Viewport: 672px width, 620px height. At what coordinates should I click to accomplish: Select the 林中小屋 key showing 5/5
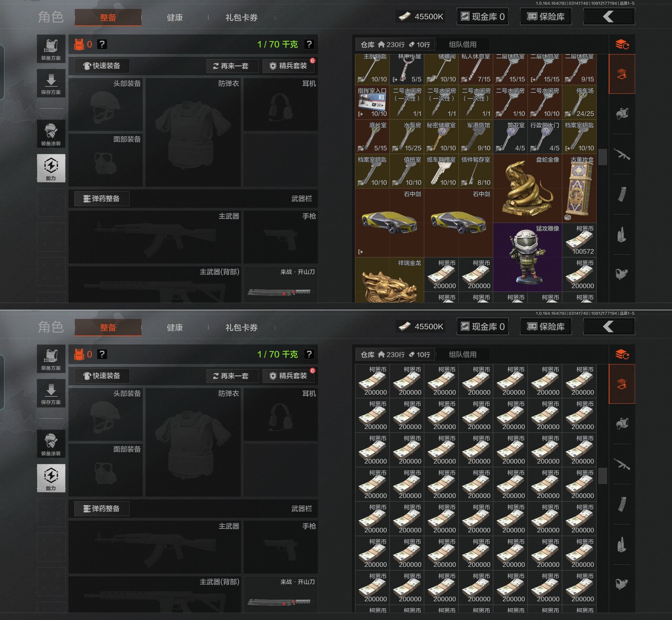coord(407,69)
